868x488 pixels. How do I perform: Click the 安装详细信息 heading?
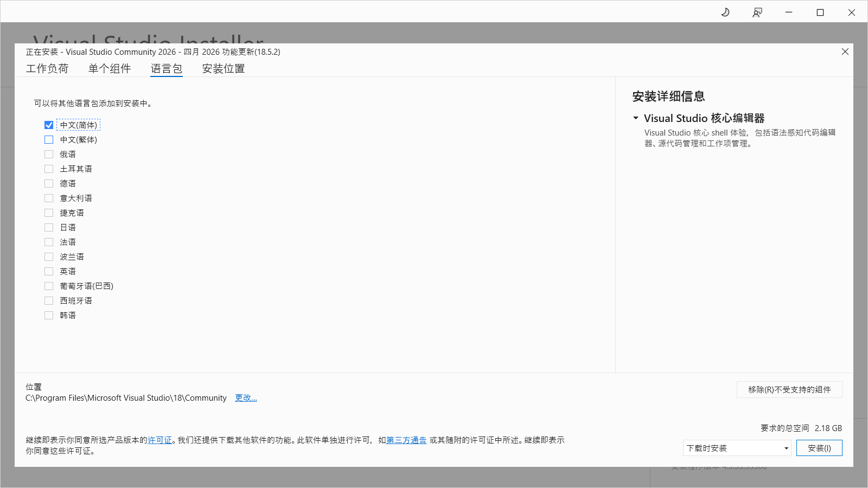tap(668, 97)
